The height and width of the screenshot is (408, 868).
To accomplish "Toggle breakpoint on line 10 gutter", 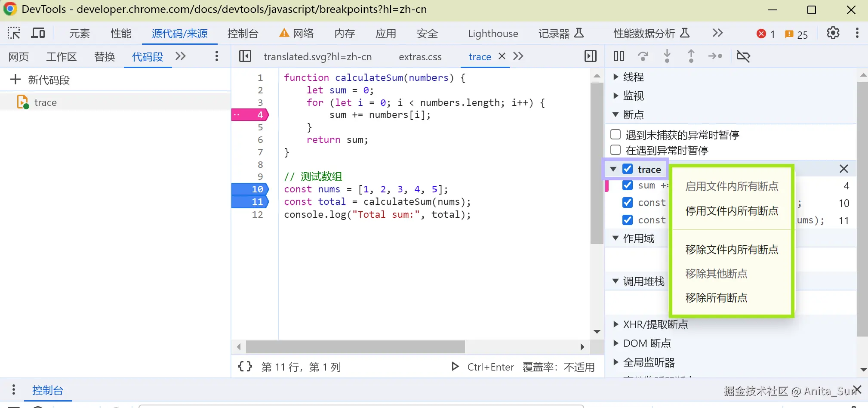I will pos(250,189).
